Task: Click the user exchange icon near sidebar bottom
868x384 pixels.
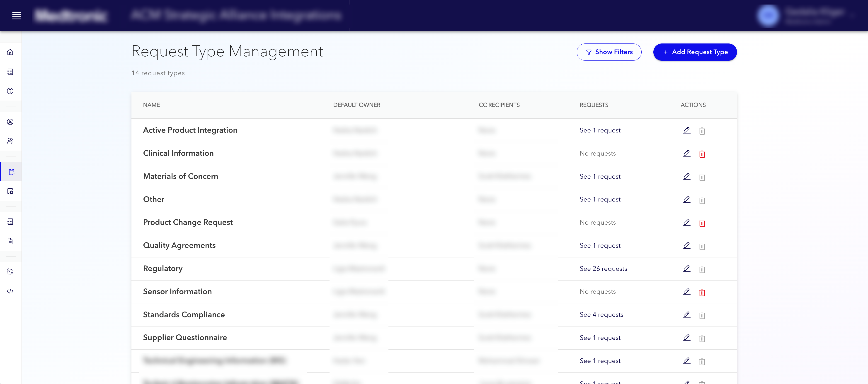Action: (10, 272)
